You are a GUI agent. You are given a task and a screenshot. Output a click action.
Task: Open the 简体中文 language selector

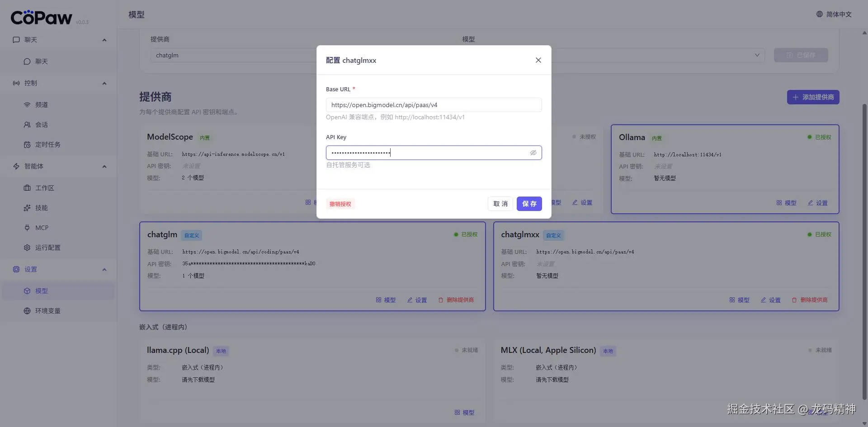834,14
